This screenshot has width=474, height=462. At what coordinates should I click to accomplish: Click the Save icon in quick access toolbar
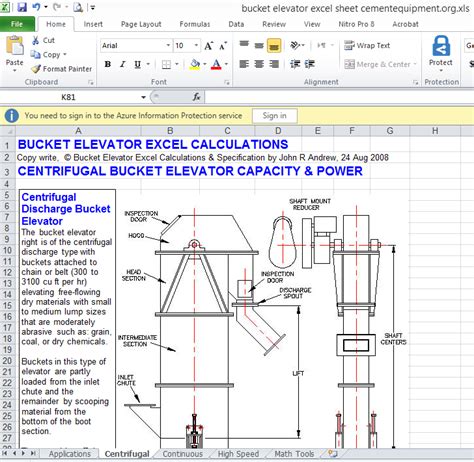click(22, 7)
